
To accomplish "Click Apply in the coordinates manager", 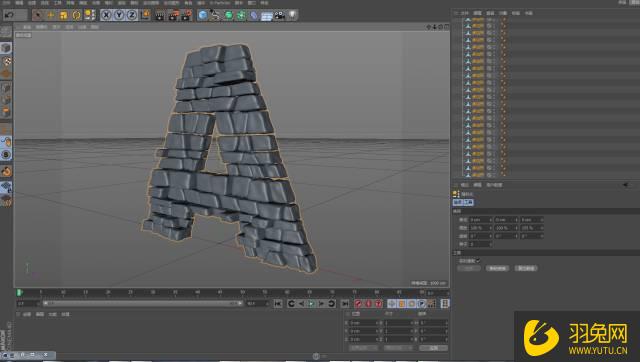I will pos(433,348).
